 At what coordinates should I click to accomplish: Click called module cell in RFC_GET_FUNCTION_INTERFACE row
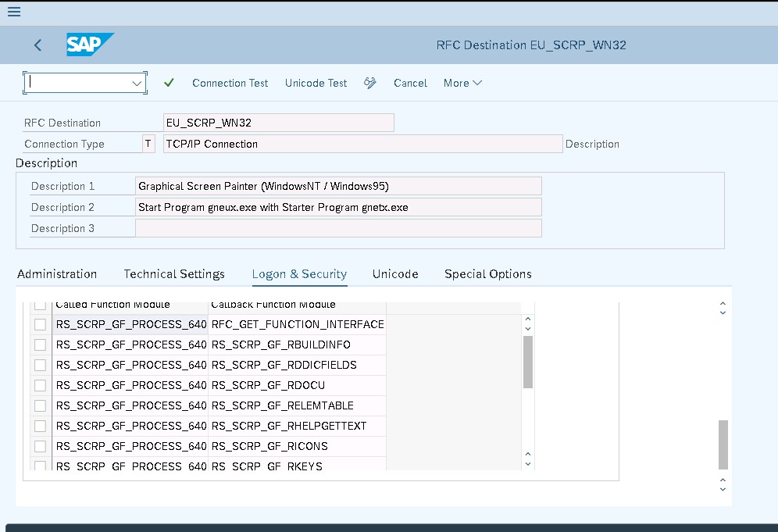[130, 324]
